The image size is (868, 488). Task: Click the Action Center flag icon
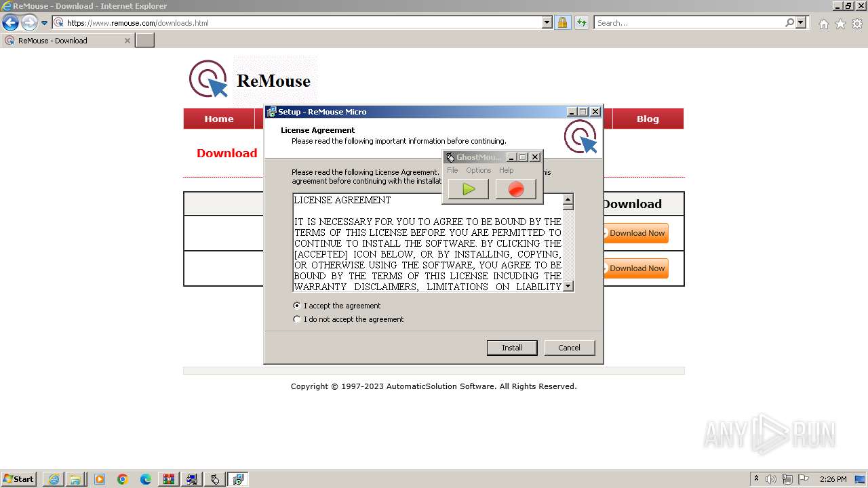804,479
